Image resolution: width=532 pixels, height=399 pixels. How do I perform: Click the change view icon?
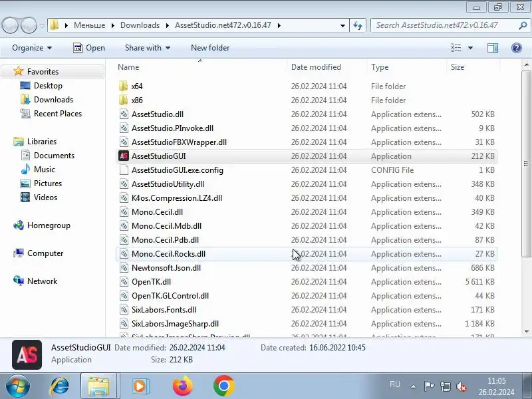(456, 48)
